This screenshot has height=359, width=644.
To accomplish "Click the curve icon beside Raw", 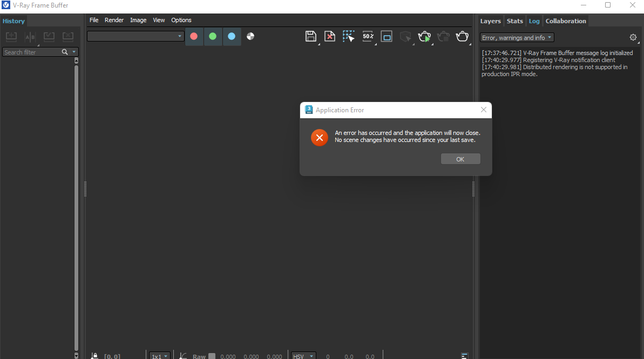I will click(x=183, y=356).
